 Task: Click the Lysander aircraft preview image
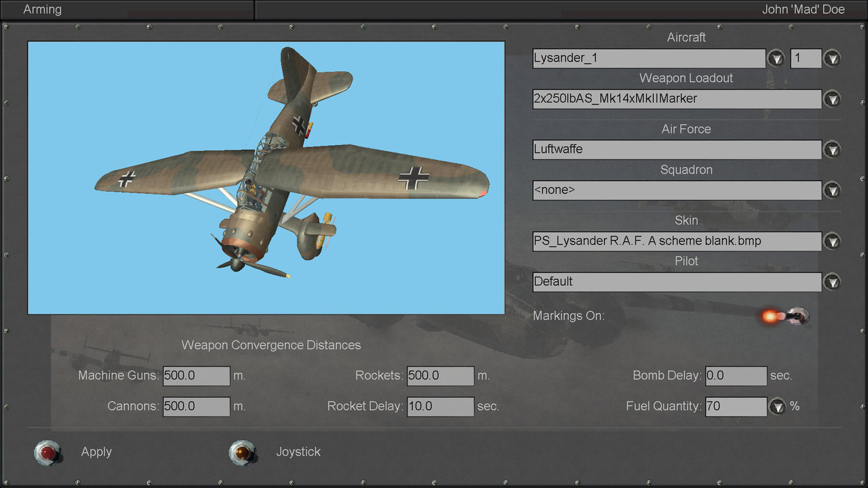tap(267, 178)
